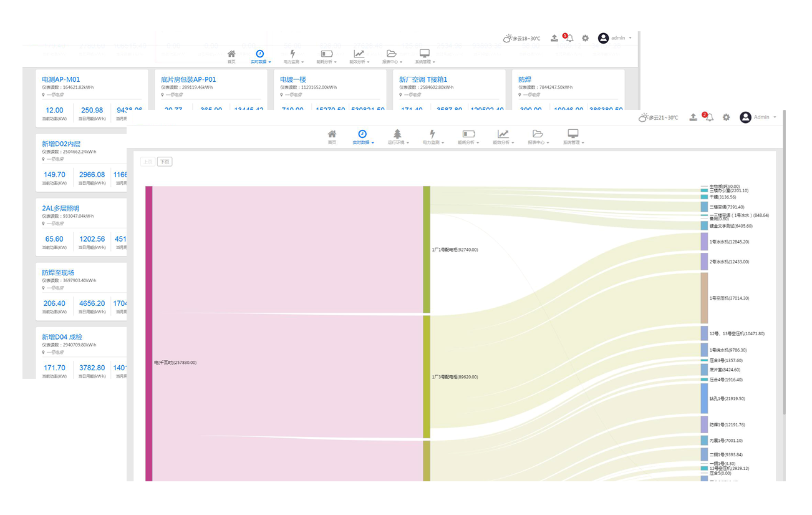
Task: Open notifications bell showing 5 alerts
Action: [x=569, y=38]
